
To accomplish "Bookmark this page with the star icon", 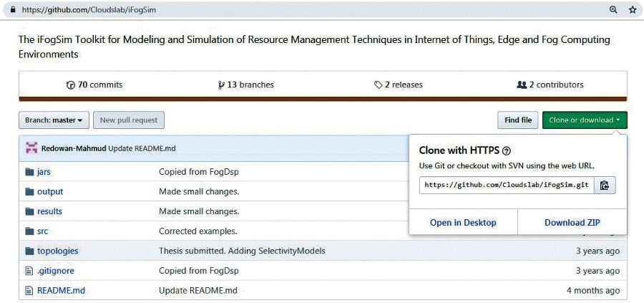I will pos(633,10).
